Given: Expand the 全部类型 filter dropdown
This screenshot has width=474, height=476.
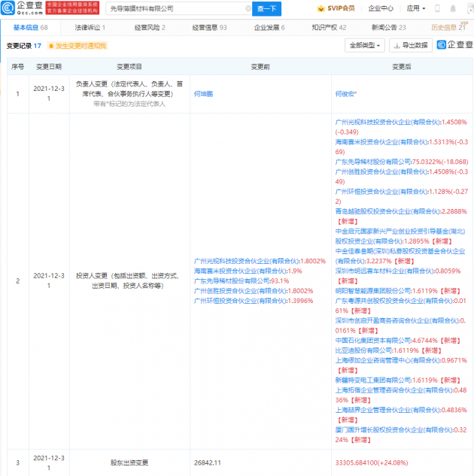Looking at the screenshot, I should [365, 46].
